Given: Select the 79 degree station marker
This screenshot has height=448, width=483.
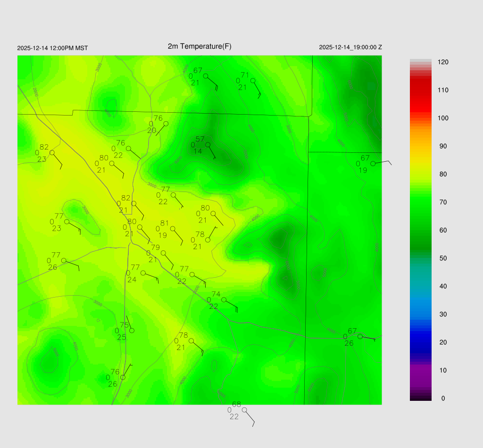Looking at the screenshot, I should click(164, 253).
